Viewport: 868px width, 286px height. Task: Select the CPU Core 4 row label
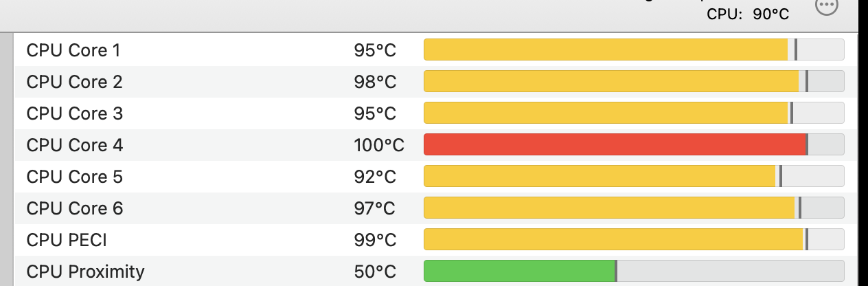coord(74,145)
